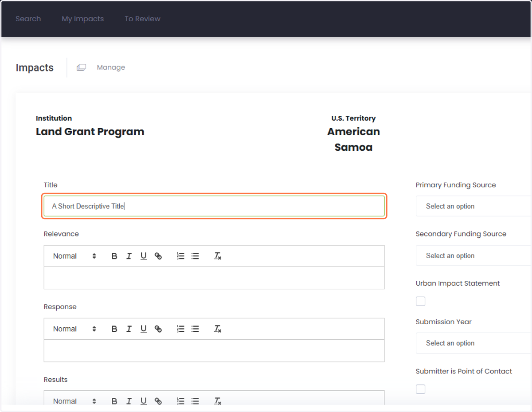Image resolution: width=532 pixels, height=412 pixels.
Task: Click the U.S. Territory label
Action: click(353, 118)
